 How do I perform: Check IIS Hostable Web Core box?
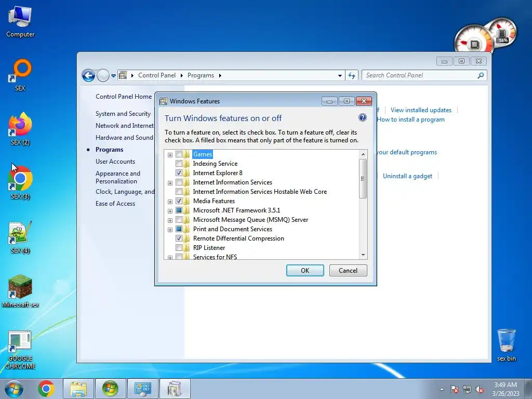tap(179, 192)
